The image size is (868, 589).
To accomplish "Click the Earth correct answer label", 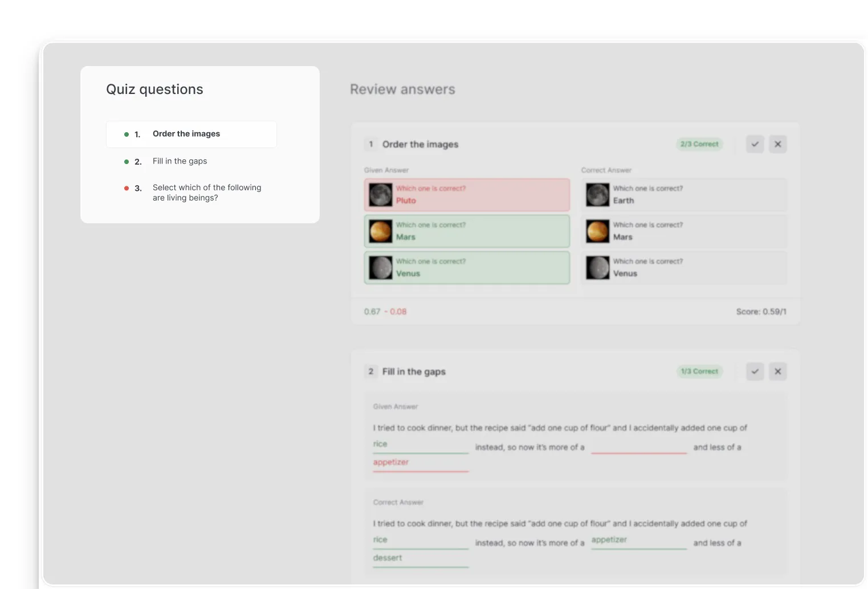I will click(x=624, y=201).
